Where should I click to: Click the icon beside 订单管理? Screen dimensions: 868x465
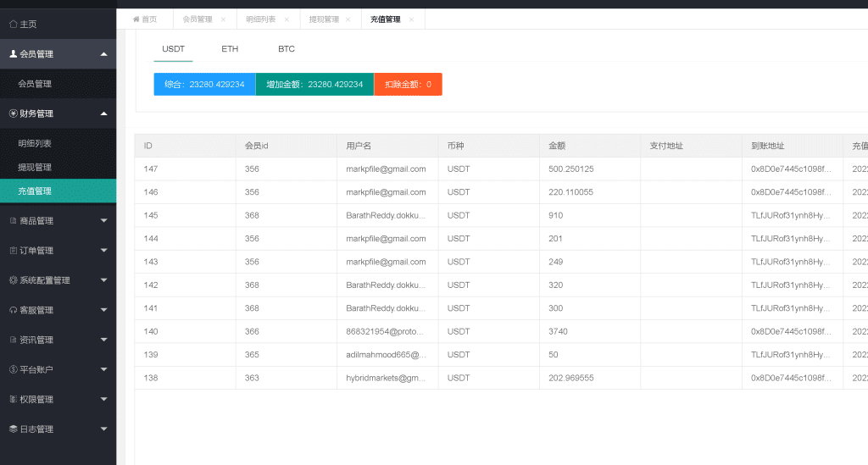[13, 251]
